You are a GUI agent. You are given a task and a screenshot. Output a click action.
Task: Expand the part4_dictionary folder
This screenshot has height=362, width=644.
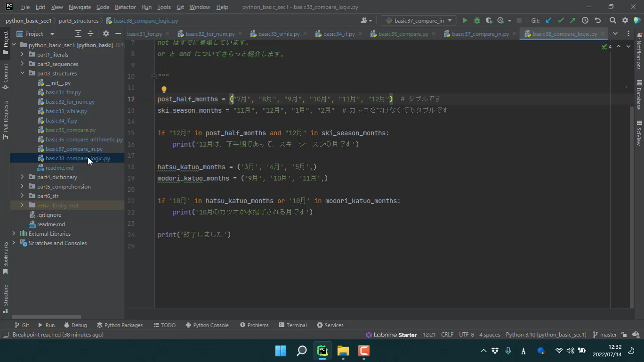pyautogui.click(x=22, y=177)
